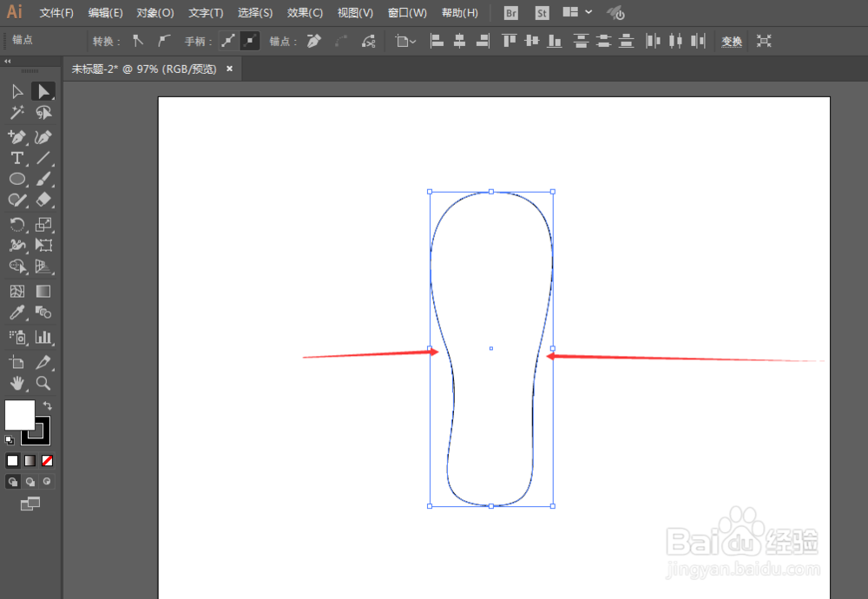The image size is (868, 599).
Task: Select the Curvature tool
Action: coord(43,137)
